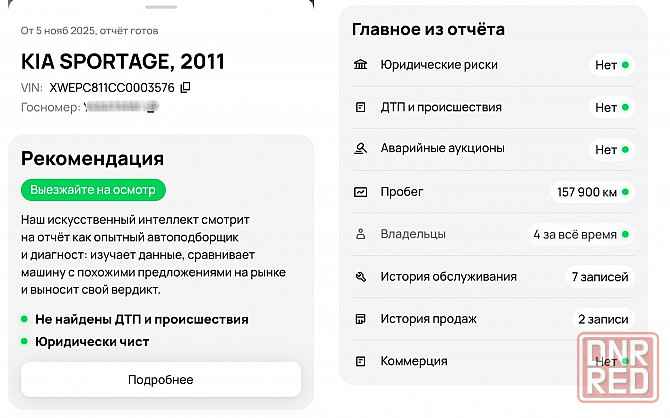Screen dimensions: 670x418
Task: Click the Нет badge for Юридические риски
Action: (x=611, y=65)
